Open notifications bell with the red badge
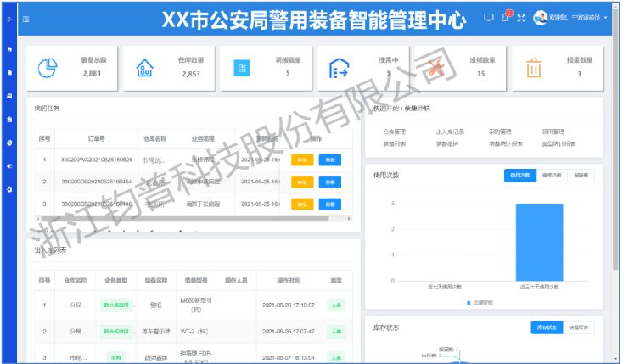Image resolution: width=623 pixels, height=364 pixels. click(x=506, y=17)
